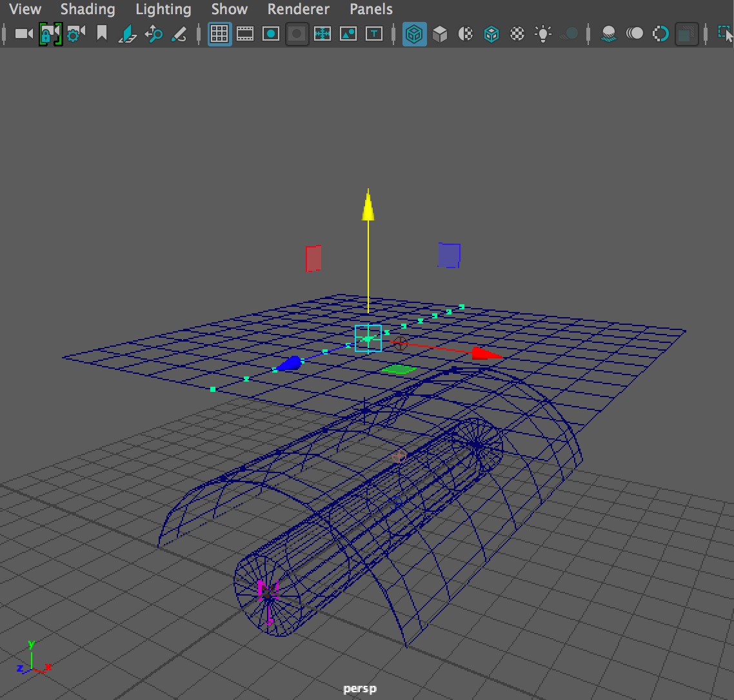
Task: Click the blue XY plane handle
Action: 449,255
